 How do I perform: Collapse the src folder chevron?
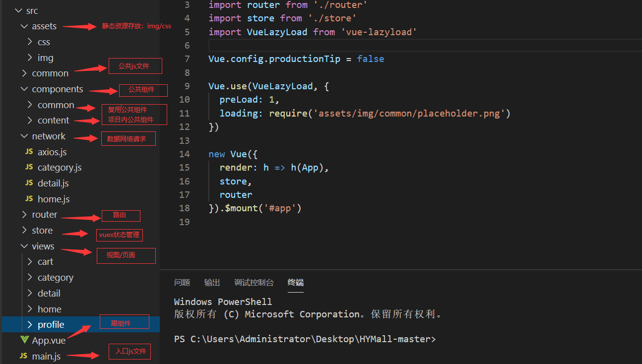coord(18,11)
